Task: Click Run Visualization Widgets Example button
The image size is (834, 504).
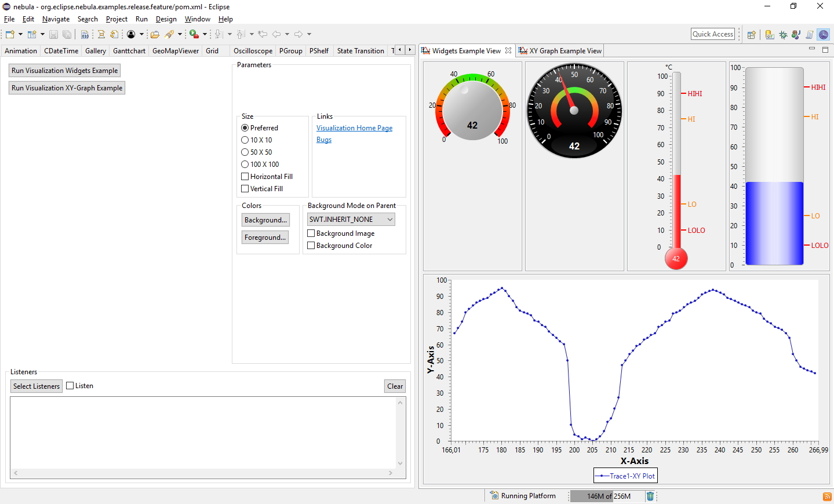Action: [65, 71]
